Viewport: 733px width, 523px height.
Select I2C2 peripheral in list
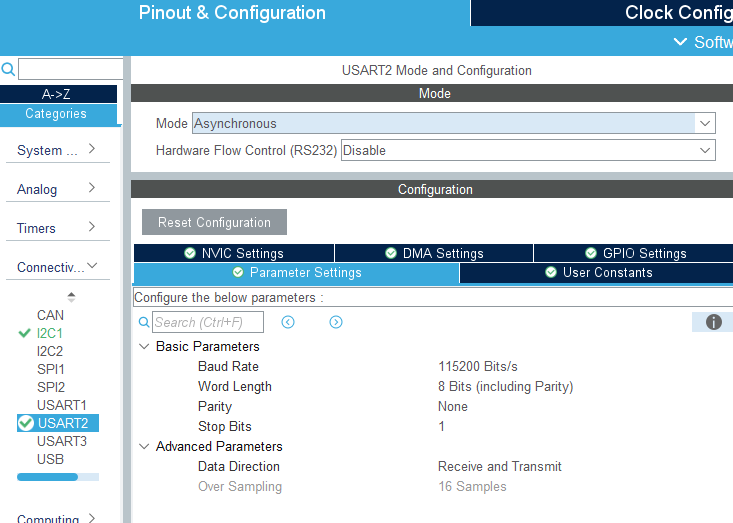50,351
